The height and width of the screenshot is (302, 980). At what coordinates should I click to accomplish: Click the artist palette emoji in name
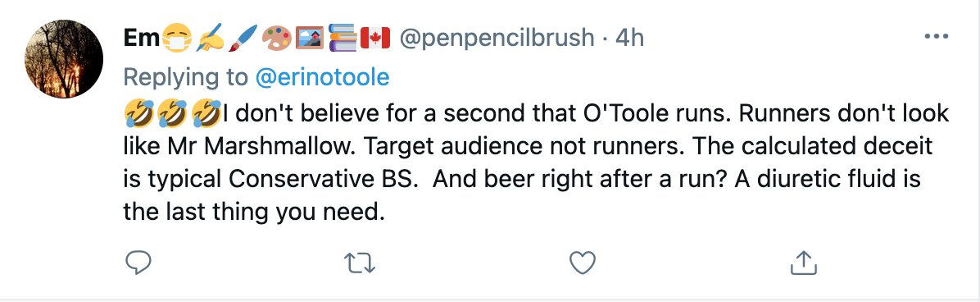(x=275, y=39)
